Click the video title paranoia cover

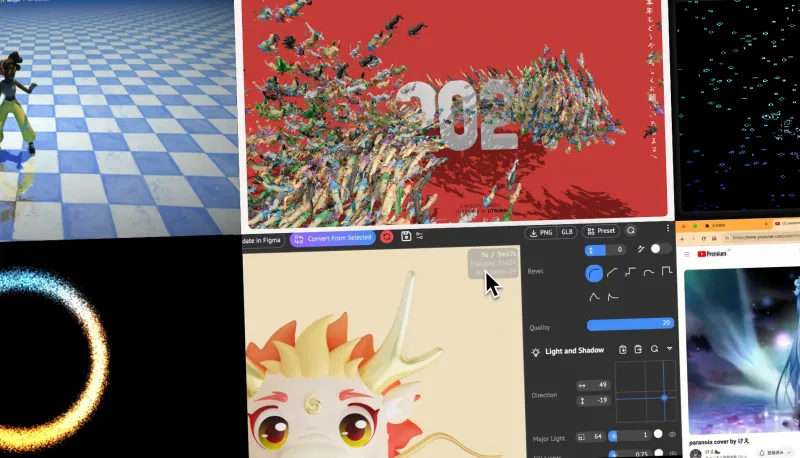click(x=719, y=442)
